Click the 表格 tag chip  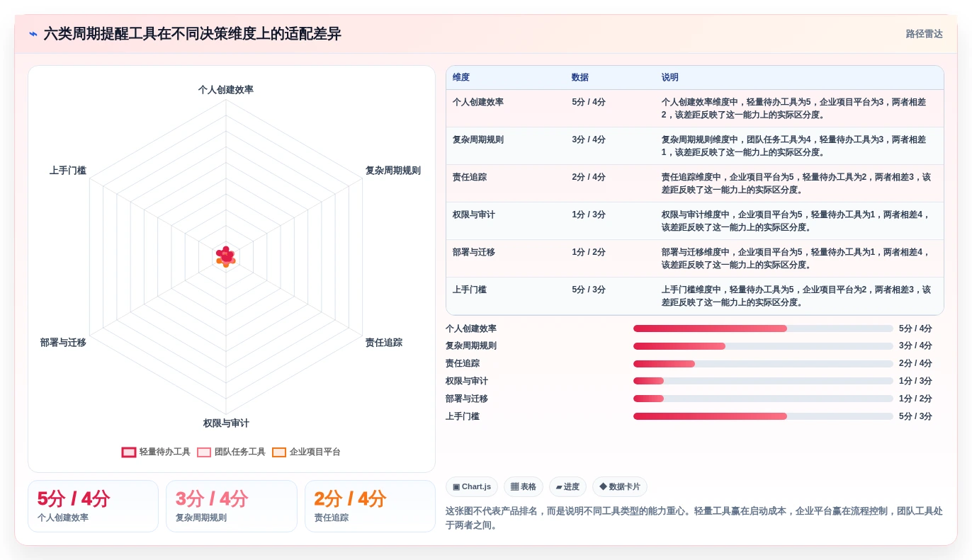coord(524,487)
